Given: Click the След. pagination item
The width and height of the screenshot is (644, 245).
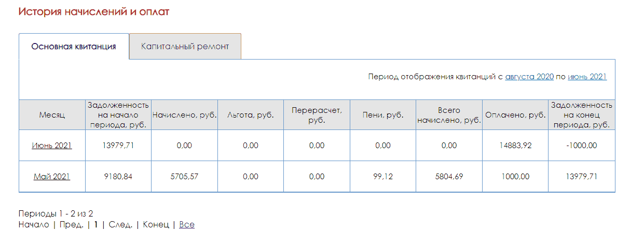Looking at the screenshot, I should 120,225.
